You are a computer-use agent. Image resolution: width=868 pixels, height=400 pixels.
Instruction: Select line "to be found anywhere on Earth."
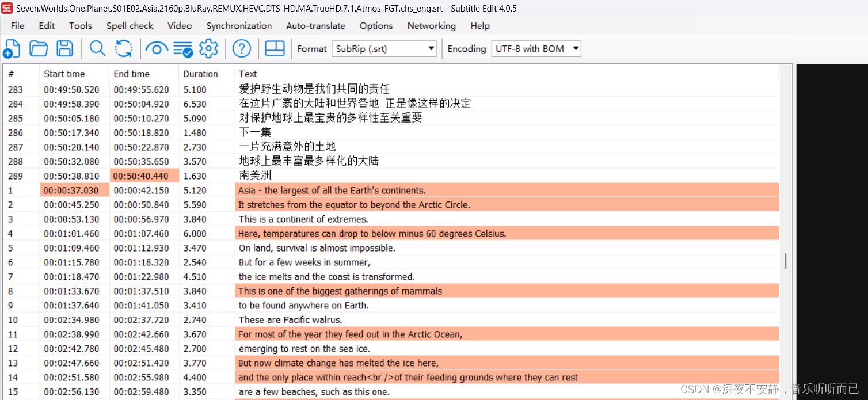pyautogui.click(x=507, y=306)
